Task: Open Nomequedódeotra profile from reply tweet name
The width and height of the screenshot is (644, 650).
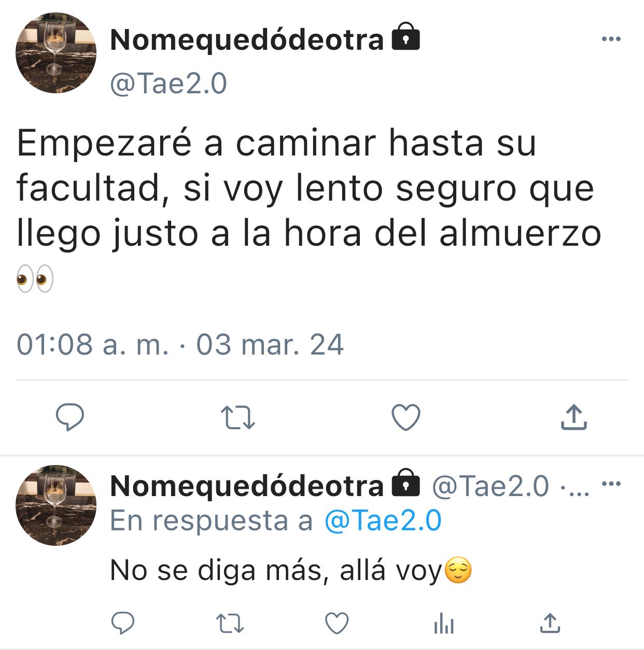Action: click(x=247, y=486)
